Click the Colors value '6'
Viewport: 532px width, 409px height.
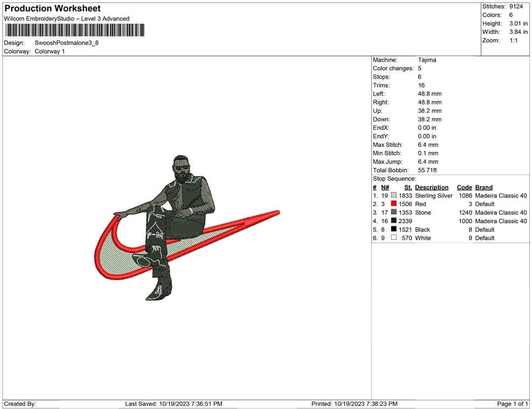[x=511, y=15]
